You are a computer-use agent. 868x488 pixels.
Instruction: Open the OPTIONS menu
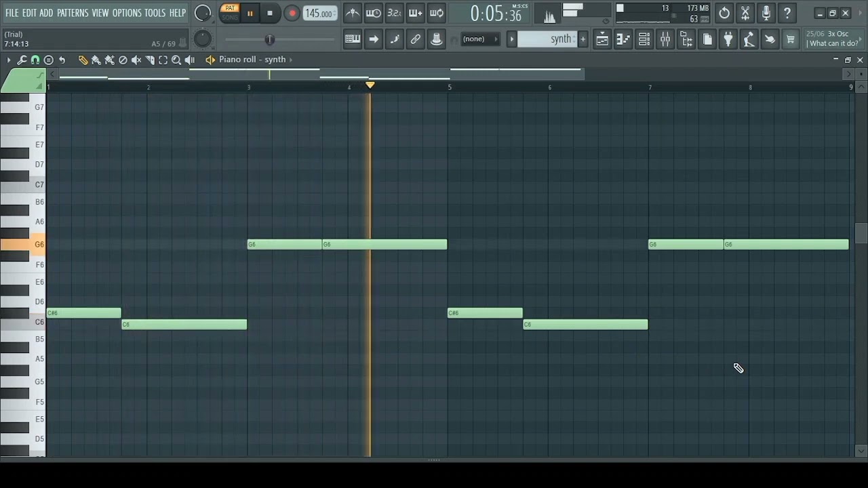coord(127,13)
